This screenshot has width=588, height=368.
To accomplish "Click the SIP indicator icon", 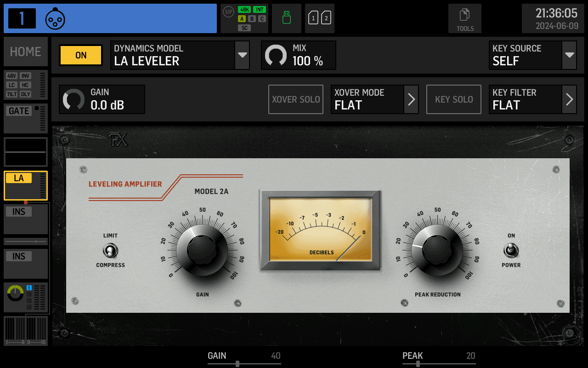I will [x=228, y=11].
